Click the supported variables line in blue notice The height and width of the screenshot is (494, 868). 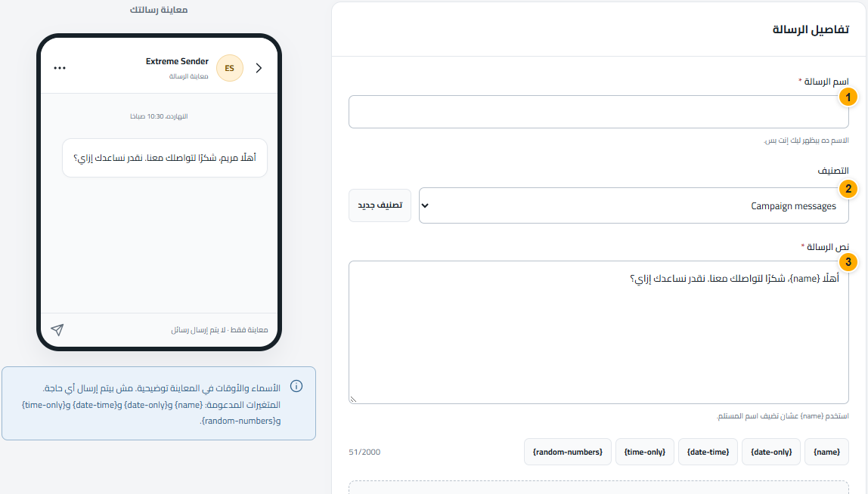coord(151,412)
